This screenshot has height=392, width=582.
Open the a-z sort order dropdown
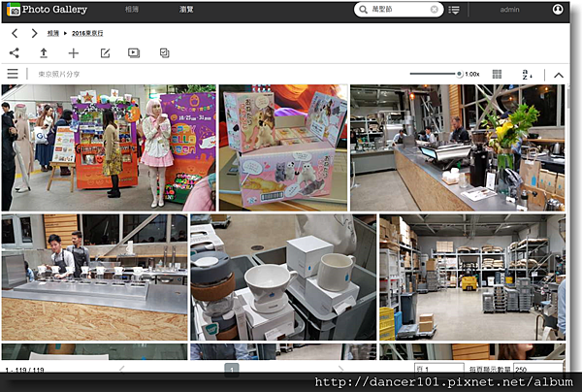[x=527, y=75]
